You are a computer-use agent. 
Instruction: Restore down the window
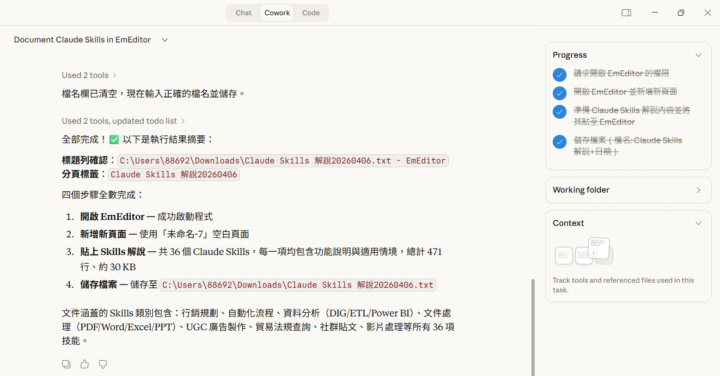681,13
